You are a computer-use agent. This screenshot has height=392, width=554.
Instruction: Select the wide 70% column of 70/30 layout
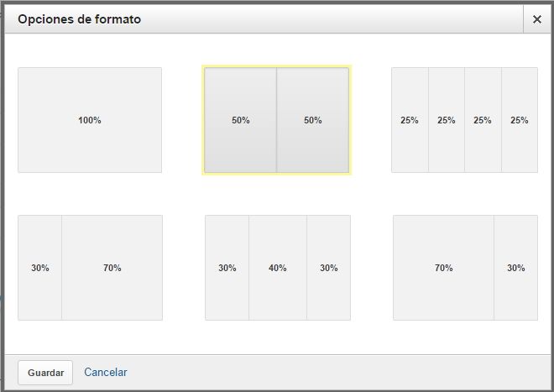point(444,268)
